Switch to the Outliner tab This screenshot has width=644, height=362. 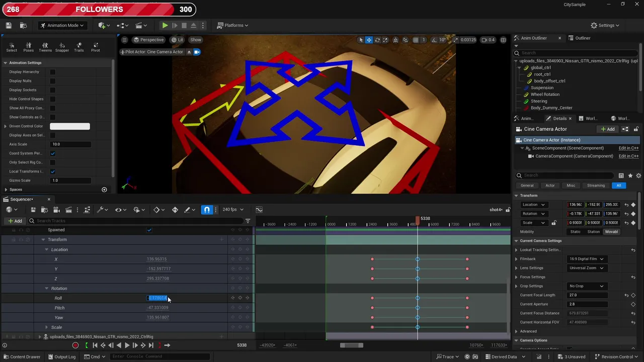click(580, 38)
